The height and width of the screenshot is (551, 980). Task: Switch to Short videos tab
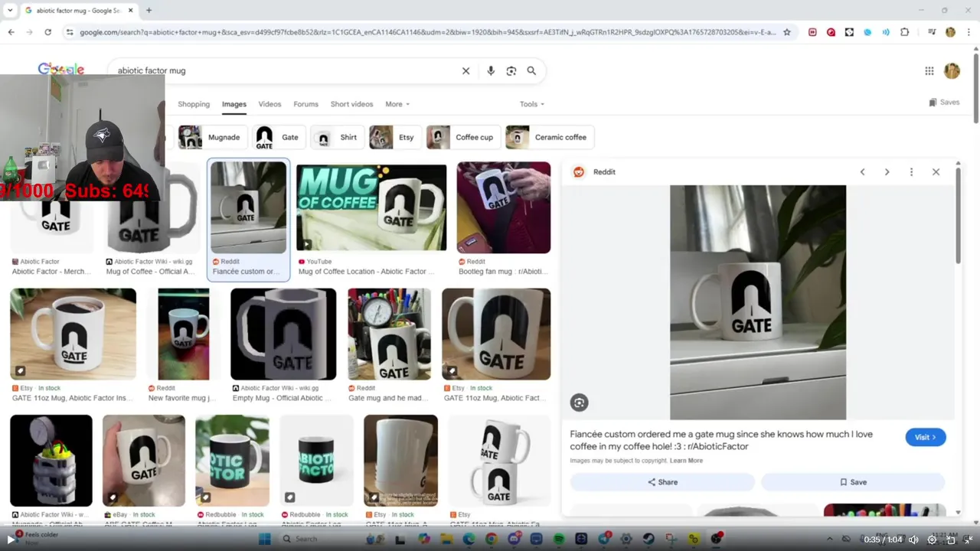(351, 104)
